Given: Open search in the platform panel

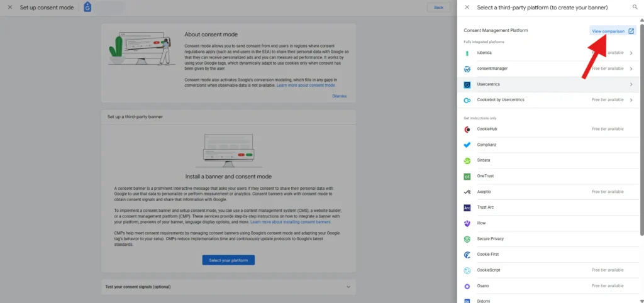Looking at the screenshot, I should (x=635, y=8).
